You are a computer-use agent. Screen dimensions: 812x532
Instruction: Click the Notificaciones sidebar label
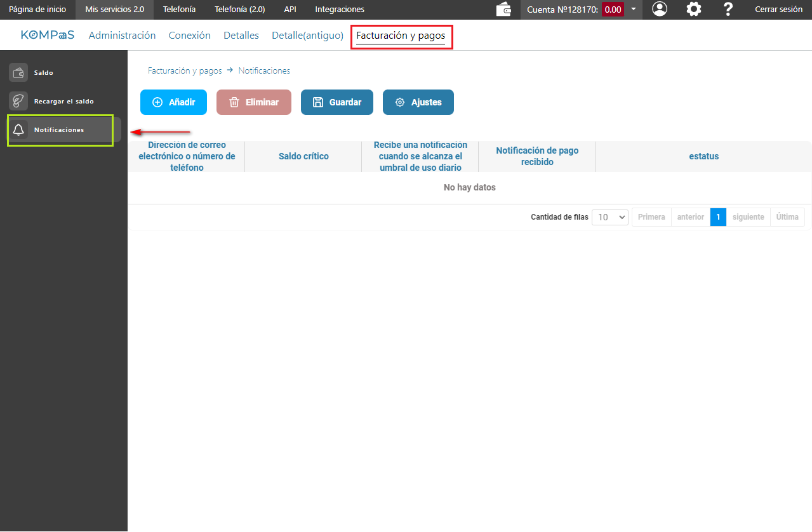click(x=59, y=130)
